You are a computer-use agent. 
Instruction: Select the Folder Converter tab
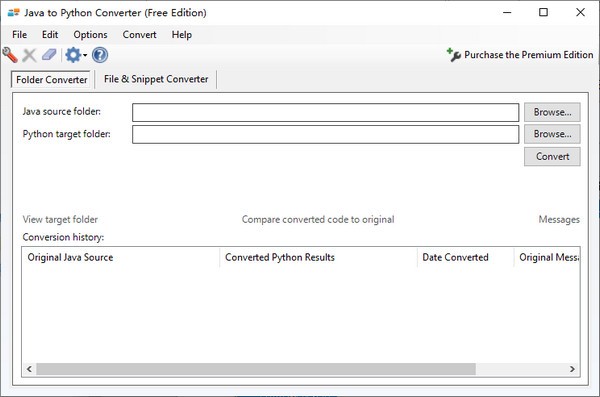tap(52, 80)
